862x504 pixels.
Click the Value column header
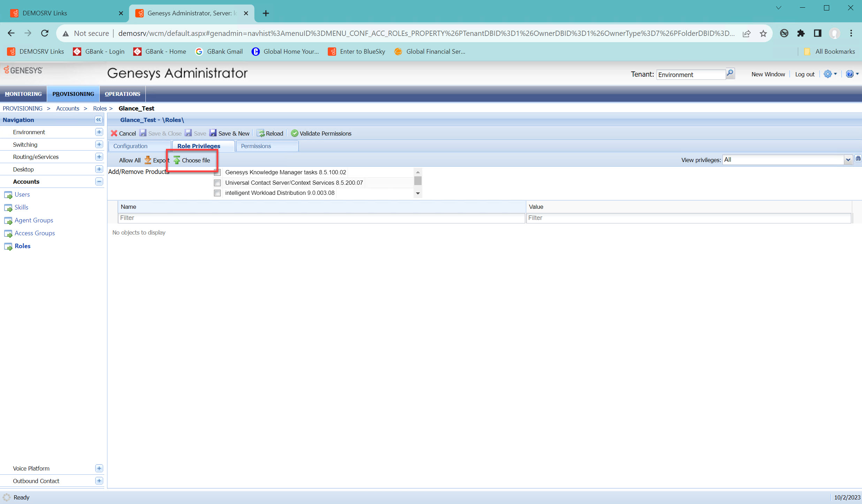point(689,207)
